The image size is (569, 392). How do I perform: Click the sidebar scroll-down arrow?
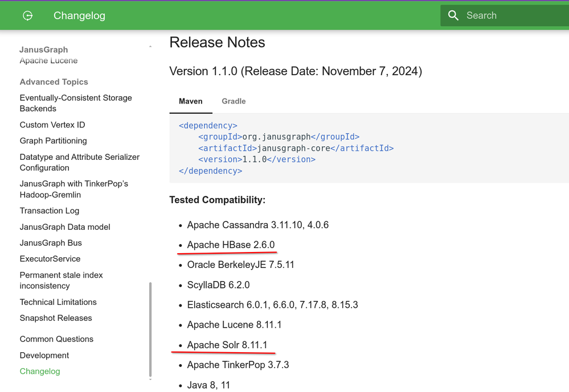150,379
